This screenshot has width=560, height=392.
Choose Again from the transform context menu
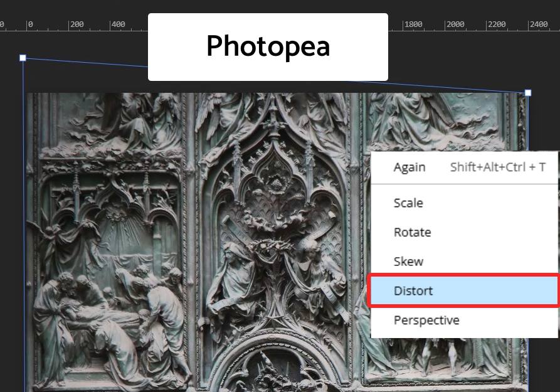click(x=464, y=167)
